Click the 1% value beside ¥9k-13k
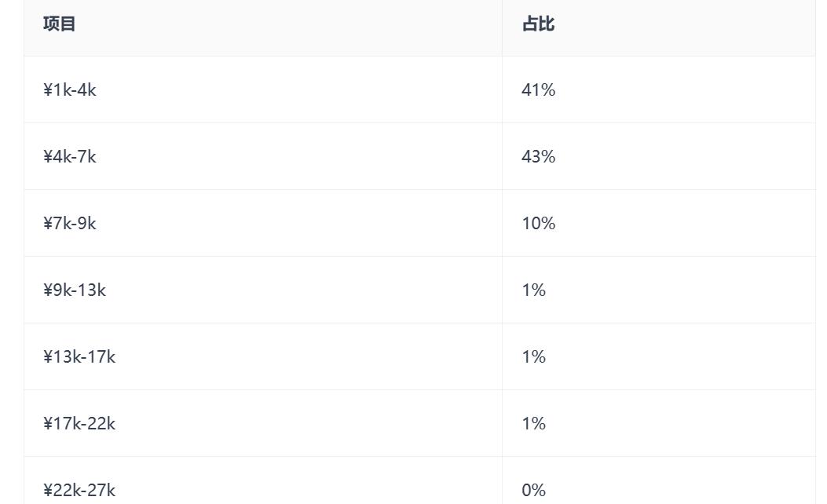This screenshot has width=827, height=504. [534, 290]
